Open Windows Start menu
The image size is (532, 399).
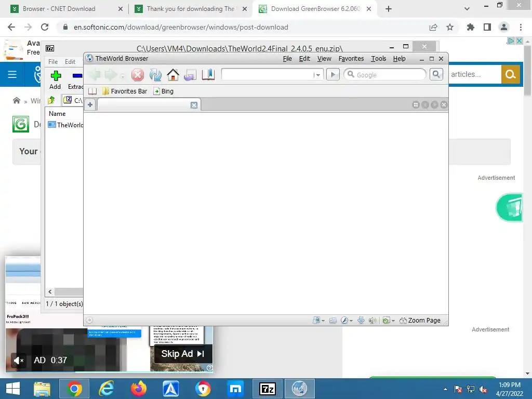click(x=13, y=389)
